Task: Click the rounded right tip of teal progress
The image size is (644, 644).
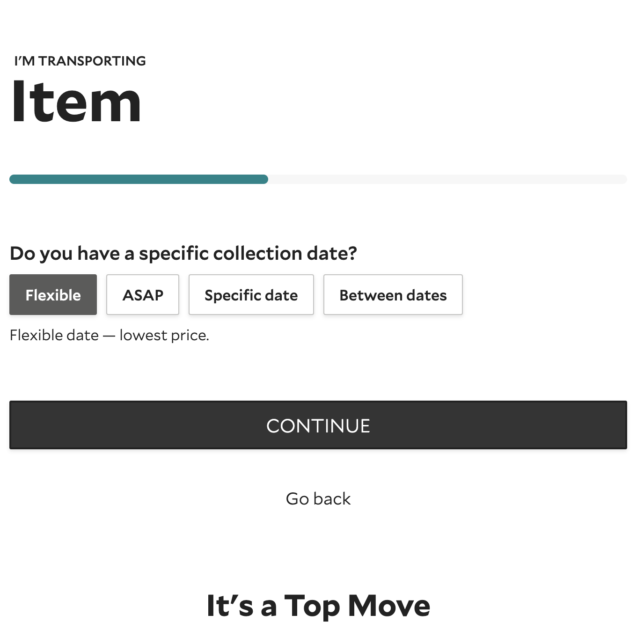Action: pos(264,179)
